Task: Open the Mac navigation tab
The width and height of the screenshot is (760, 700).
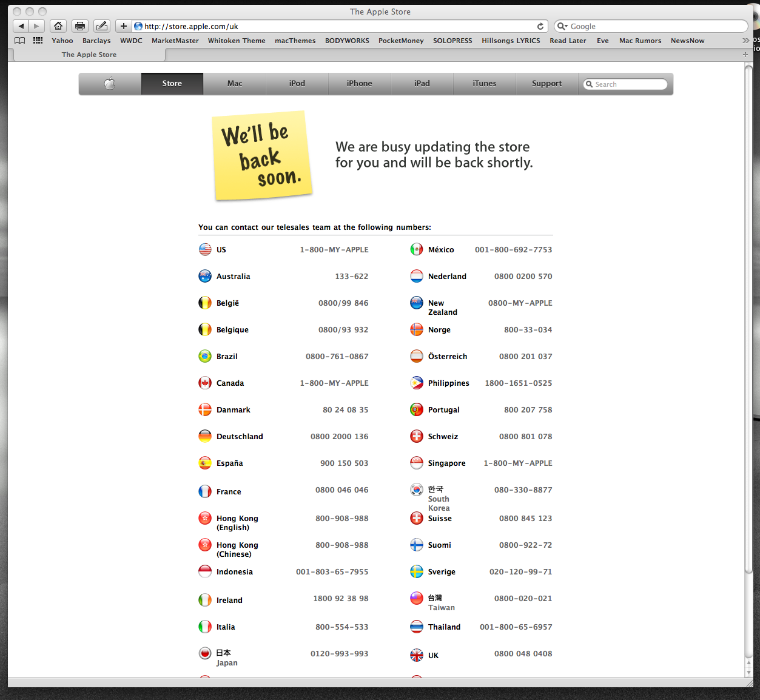Action: [235, 84]
